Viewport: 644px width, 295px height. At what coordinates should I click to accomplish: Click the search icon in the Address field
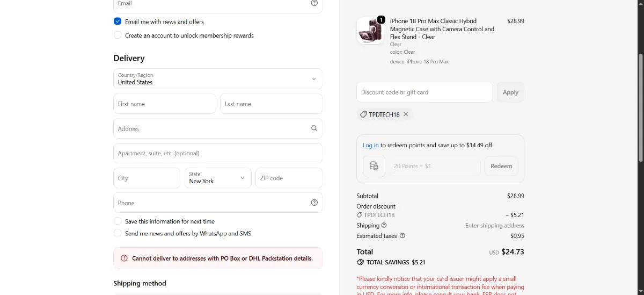[x=314, y=128]
